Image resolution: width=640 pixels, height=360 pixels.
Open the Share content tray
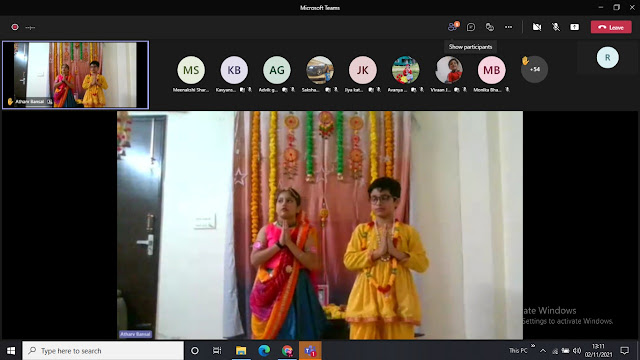tap(574, 27)
